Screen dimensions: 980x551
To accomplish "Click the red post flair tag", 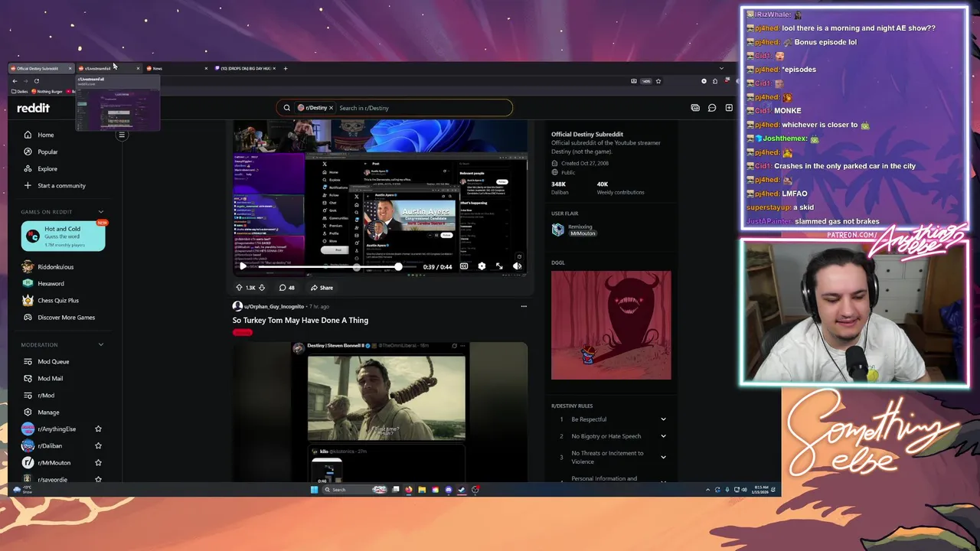I will pyautogui.click(x=243, y=332).
